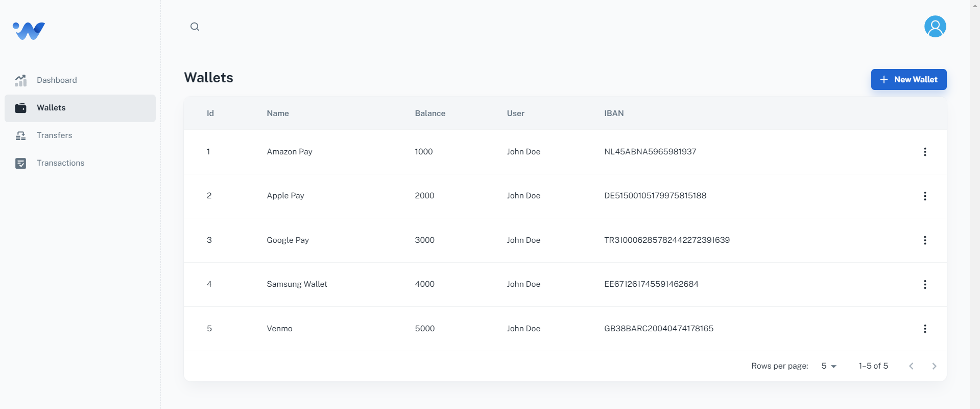
Task: Open the more options menu for Amazon Pay
Action: coord(925,152)
